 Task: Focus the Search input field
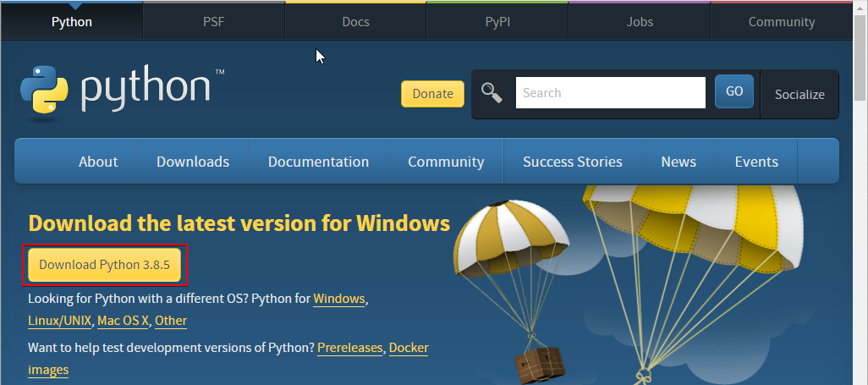point(611,92)
